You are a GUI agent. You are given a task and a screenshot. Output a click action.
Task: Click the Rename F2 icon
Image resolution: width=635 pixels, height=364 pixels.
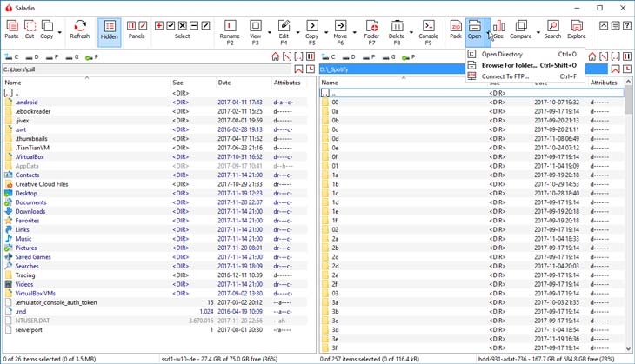coord(230,30)
